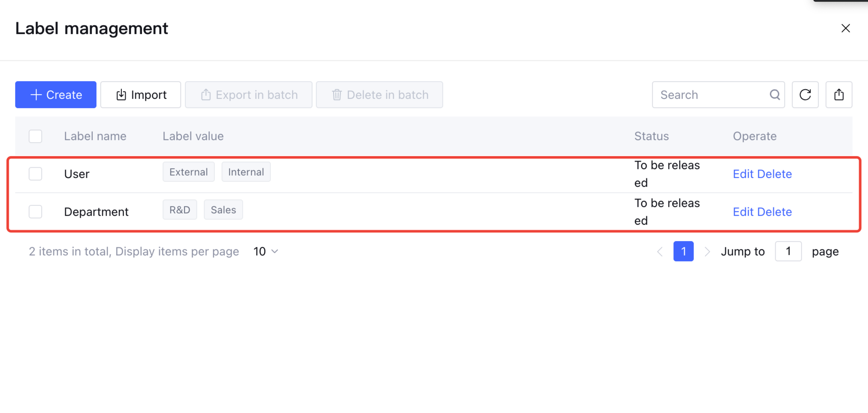
Task: Edit the User label
Action: (x=743, y=174)
